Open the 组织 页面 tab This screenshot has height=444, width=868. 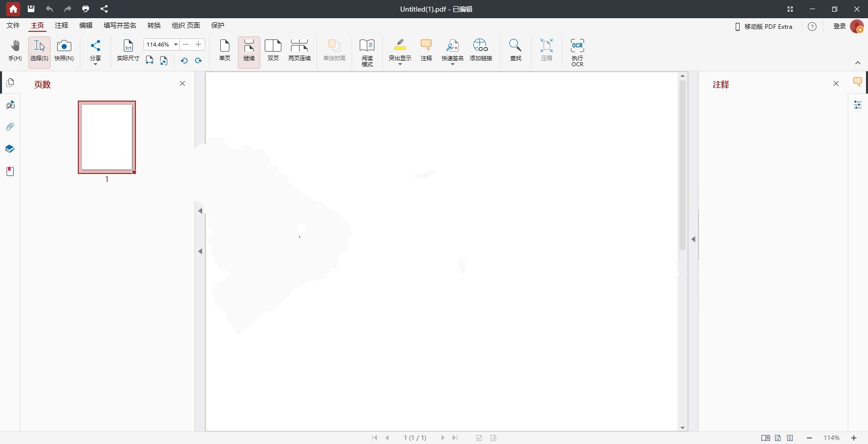[x=186, y=25]
